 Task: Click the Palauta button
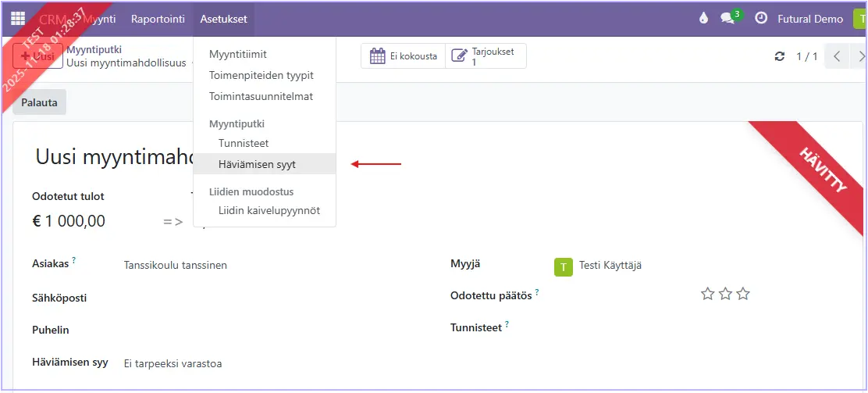[x=39, y=102]
